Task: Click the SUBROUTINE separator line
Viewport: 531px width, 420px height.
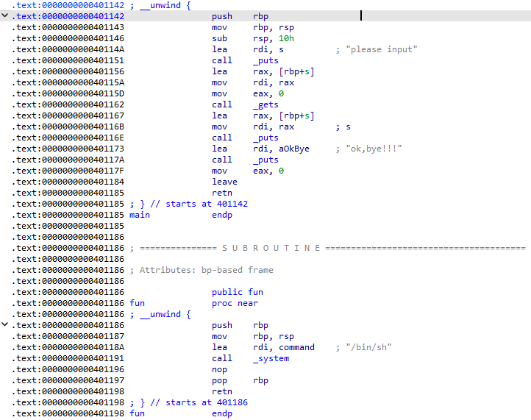Action: (331, 248)
